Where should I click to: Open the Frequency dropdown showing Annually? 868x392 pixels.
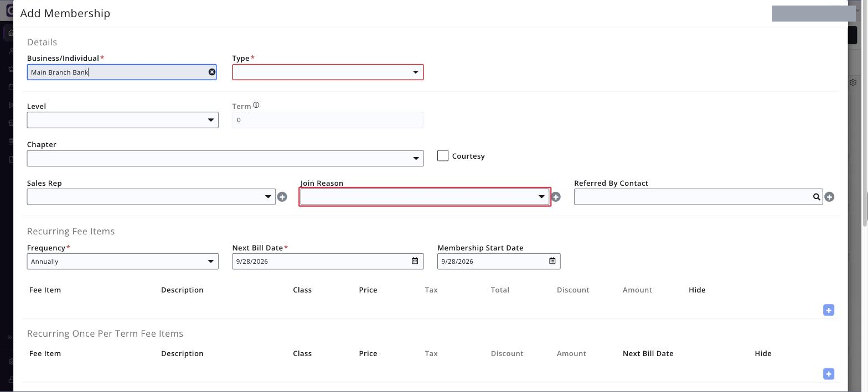(x=122, y=262)
